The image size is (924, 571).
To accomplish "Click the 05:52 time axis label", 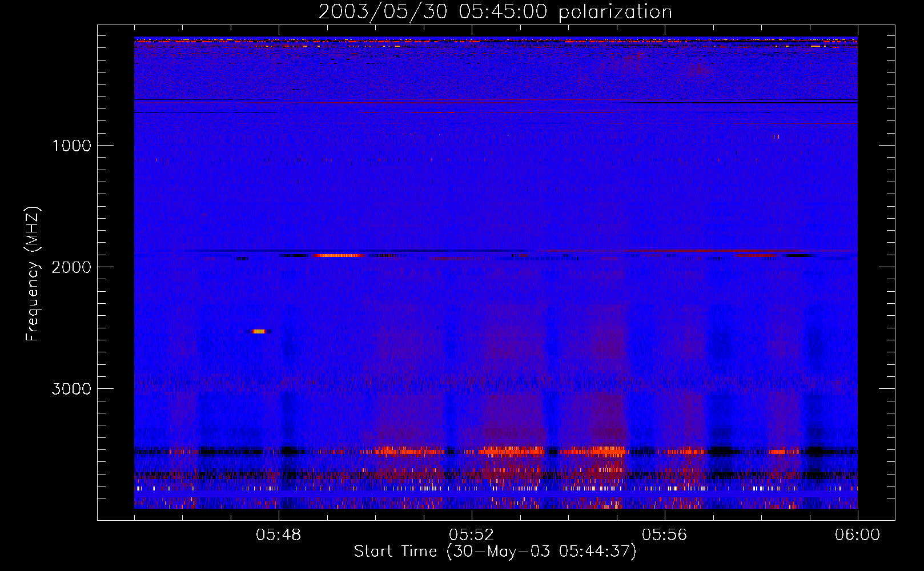I will 472,535.
